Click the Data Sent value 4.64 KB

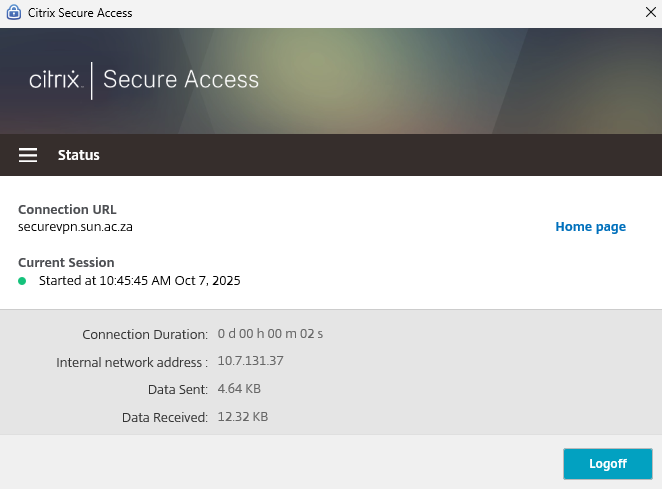click(x=239, y=388)
